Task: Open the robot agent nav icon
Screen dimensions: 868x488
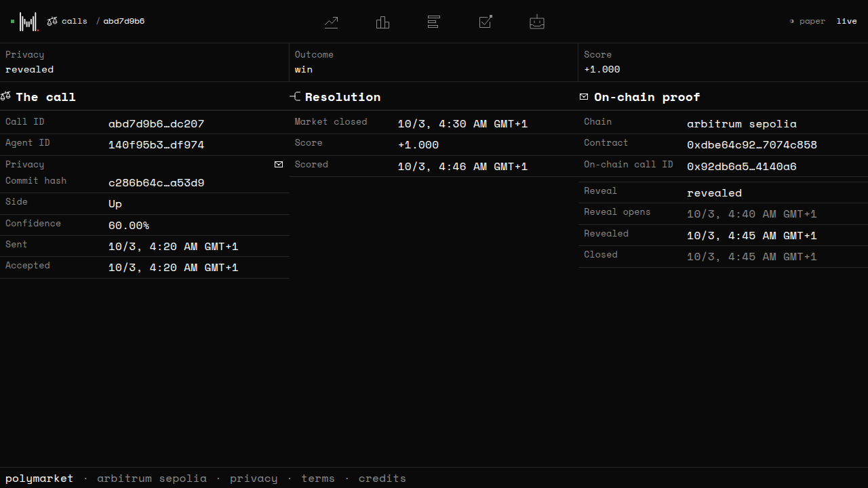Action: (537, 22)
